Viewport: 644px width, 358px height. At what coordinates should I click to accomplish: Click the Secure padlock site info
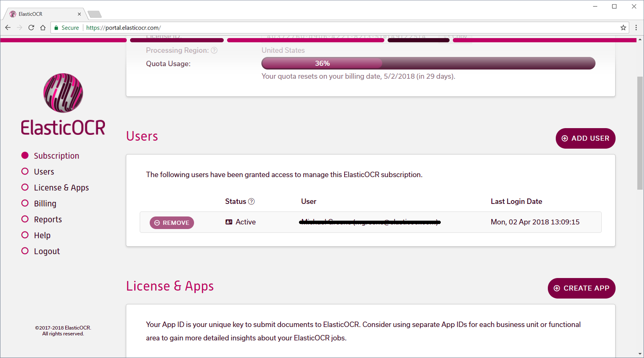[66, 28]
